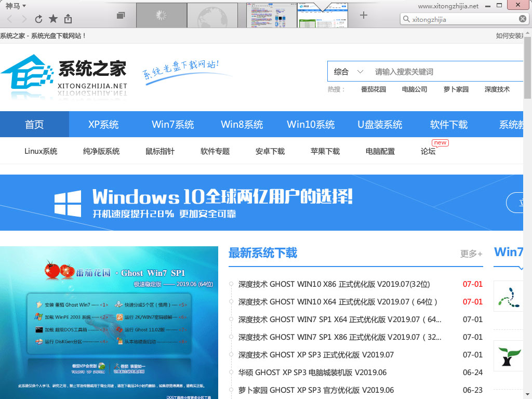Open the tab overview icon

(121, 16)
